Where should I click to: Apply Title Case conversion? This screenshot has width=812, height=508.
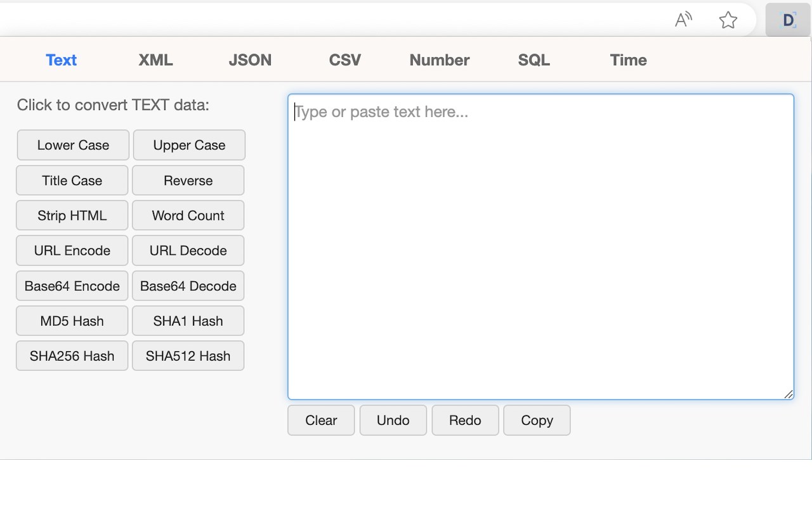(72, 180)
